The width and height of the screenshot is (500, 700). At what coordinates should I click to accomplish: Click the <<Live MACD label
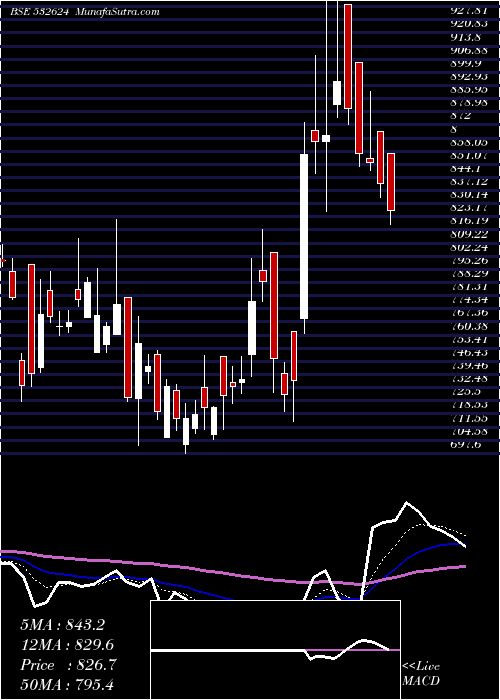point(421,674)
